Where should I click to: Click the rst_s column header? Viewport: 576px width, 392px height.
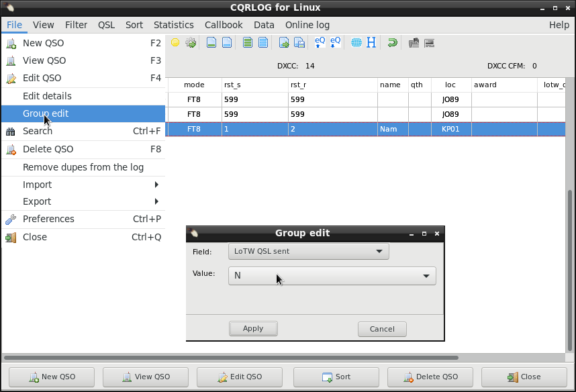255,85
